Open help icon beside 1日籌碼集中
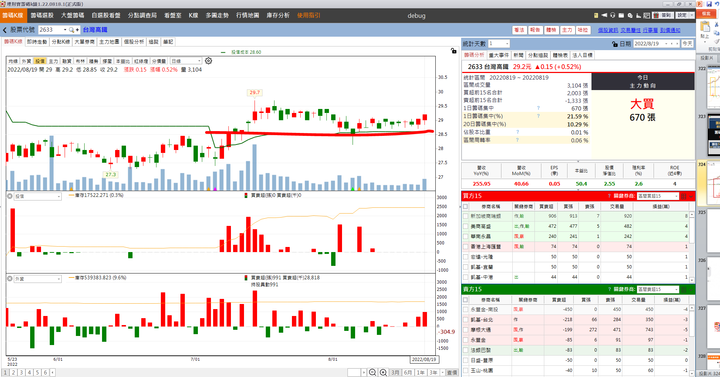 (538, 108)
